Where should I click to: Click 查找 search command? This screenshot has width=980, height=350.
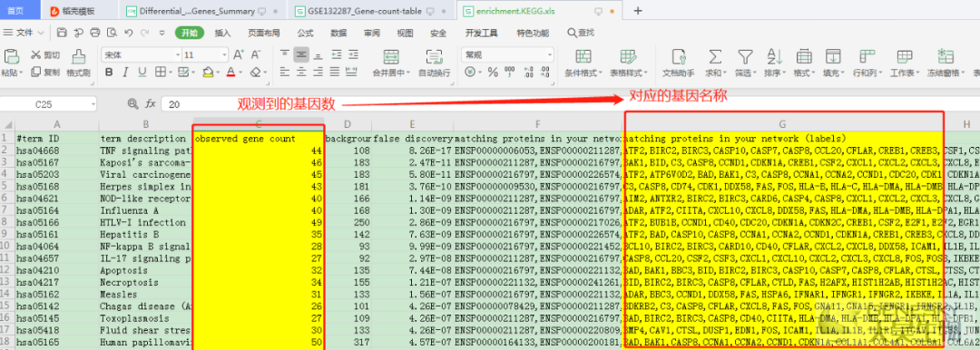581,33
